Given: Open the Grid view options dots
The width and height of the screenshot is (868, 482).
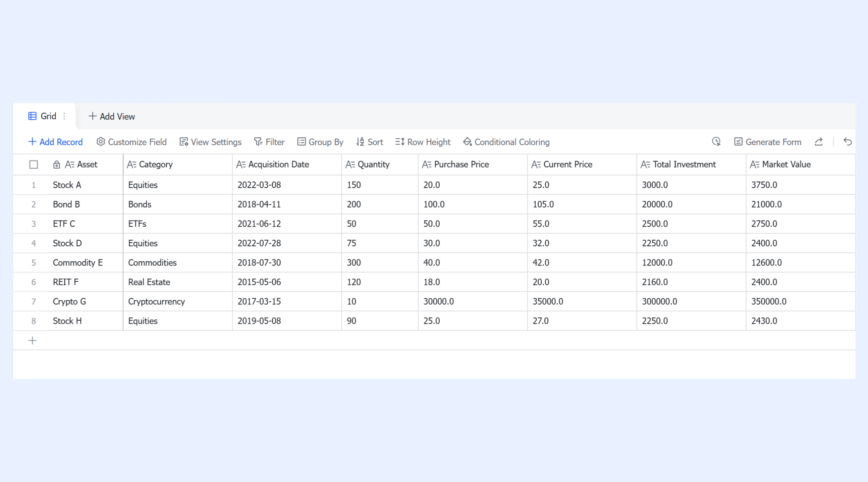Looking at the screenshot, I should point(64,116).
